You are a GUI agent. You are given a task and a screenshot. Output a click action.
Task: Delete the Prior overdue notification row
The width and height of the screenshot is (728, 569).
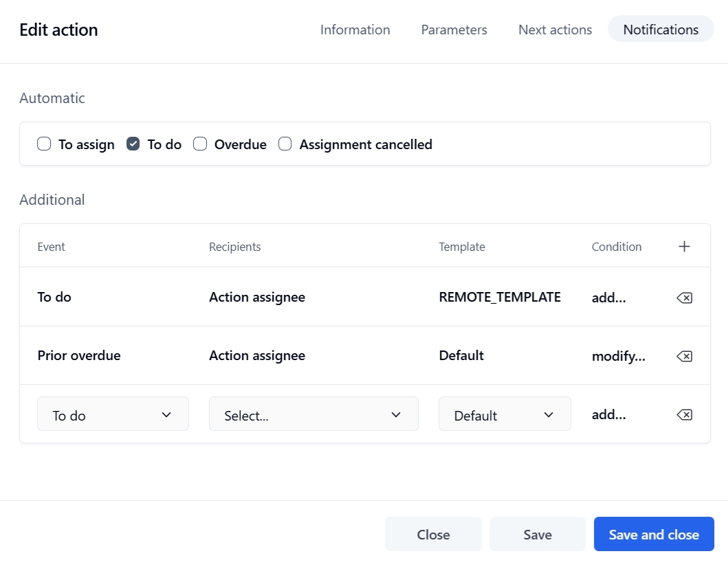[x=684, y=356]
